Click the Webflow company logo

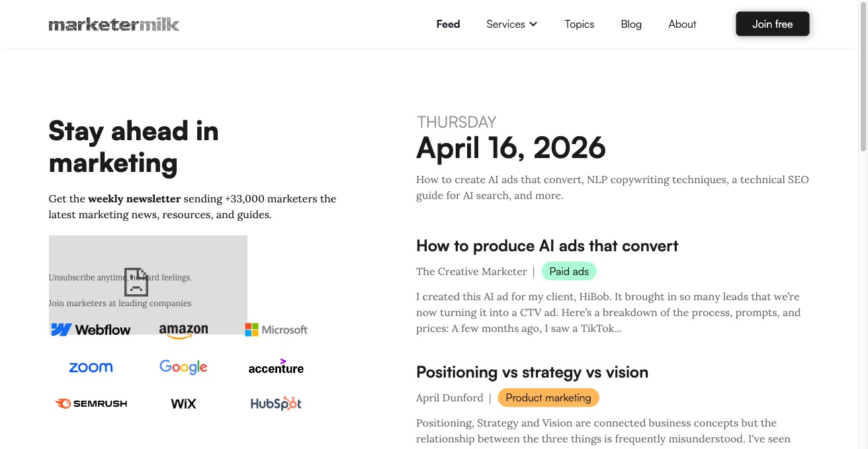pos(91,329)
